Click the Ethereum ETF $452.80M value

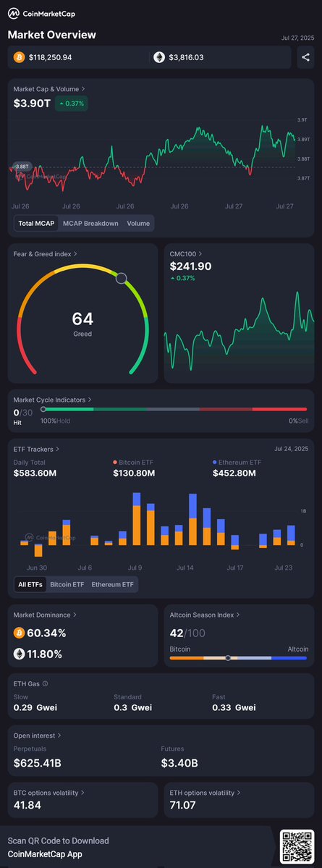[234, 473]
